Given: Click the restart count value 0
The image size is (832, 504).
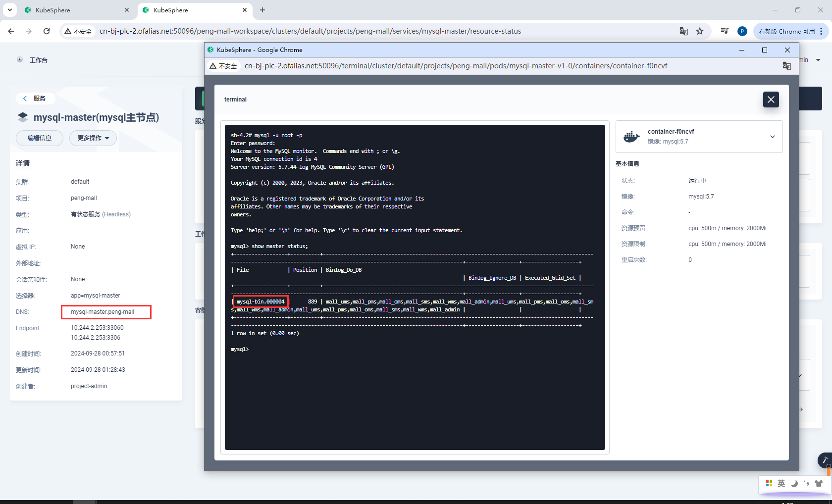Looking at the screenshot, I should click(x=690, y=260).
